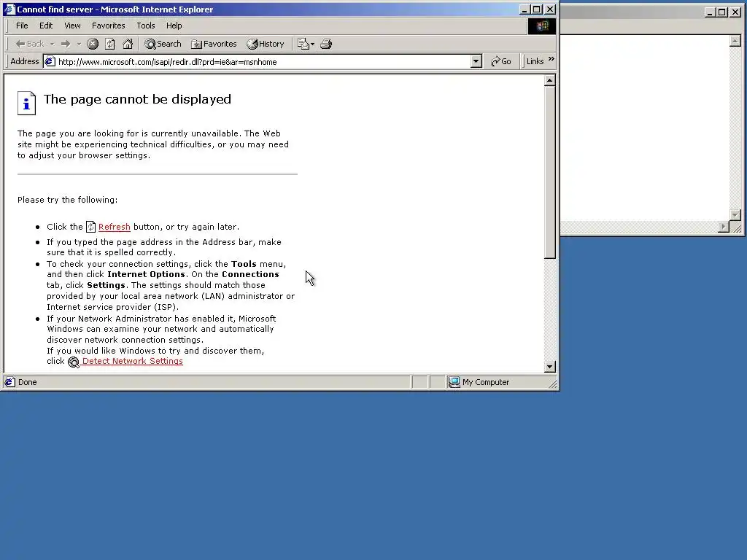Screen dimensions: 747x560
Task: Click the background window's scroll right arrow
Action: point(724,227)
